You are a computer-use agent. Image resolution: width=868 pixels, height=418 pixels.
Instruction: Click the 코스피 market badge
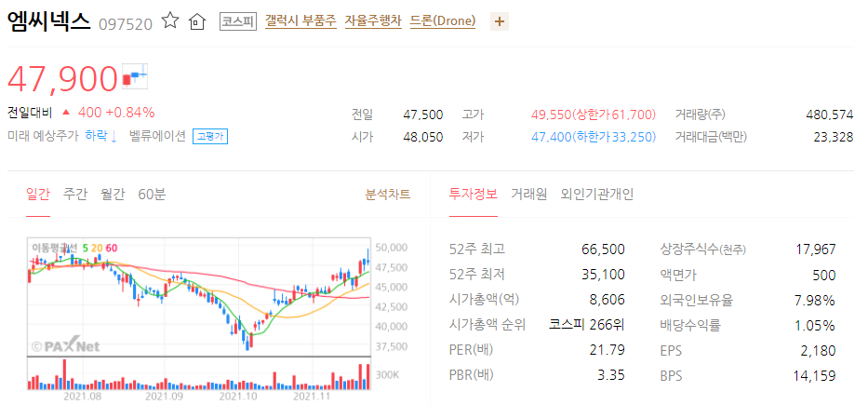point(238,21)
